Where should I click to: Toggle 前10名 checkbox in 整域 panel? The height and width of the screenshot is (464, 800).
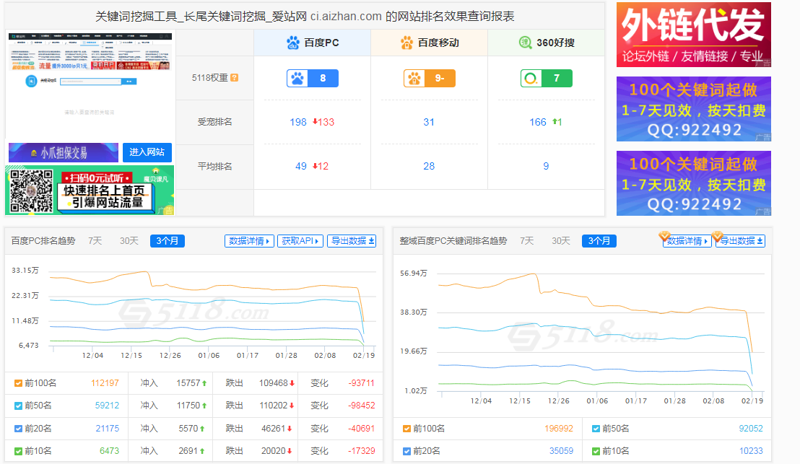coord(595,451)
